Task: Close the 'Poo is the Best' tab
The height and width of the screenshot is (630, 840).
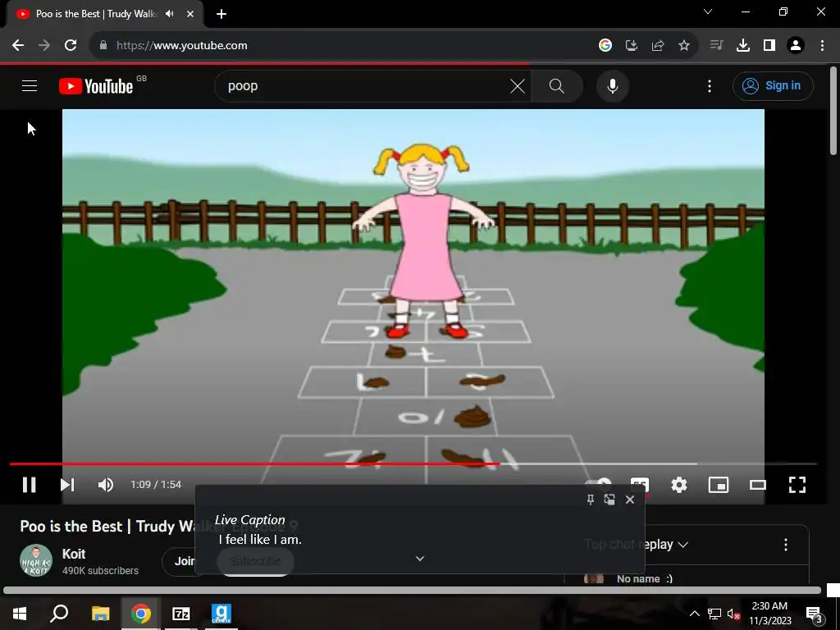Action: (x=190, y=14)
